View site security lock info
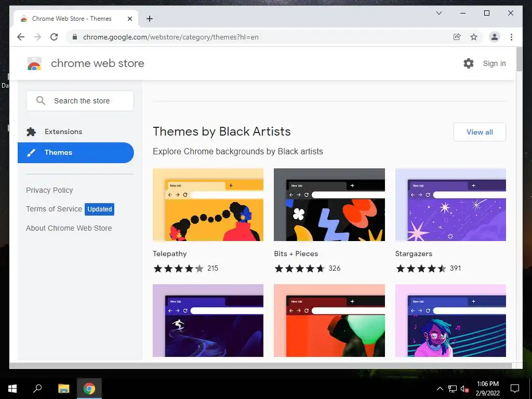The image size is (532, 399). [x=75, y=37]
